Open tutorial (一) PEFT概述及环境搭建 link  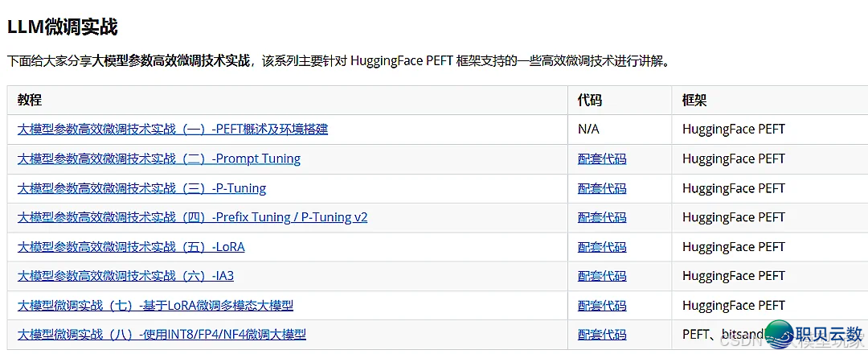coord(173,129)
